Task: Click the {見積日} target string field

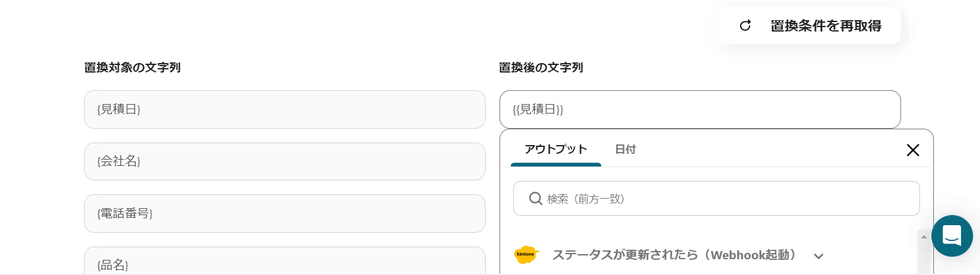Action: pyautogui.click(x=284, y=110)
